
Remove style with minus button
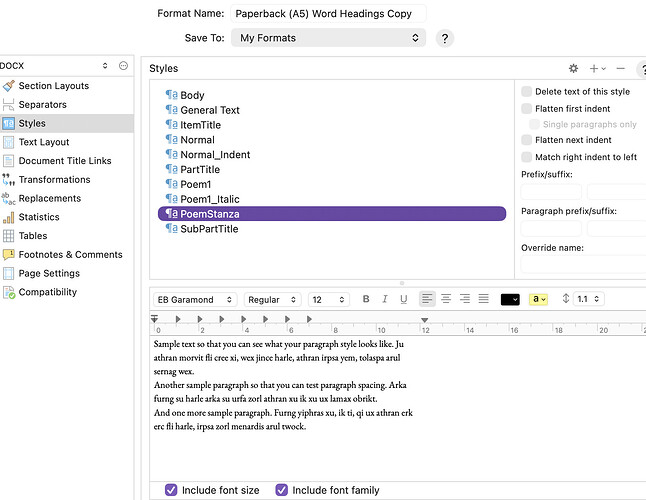click(x=620, y=68)
